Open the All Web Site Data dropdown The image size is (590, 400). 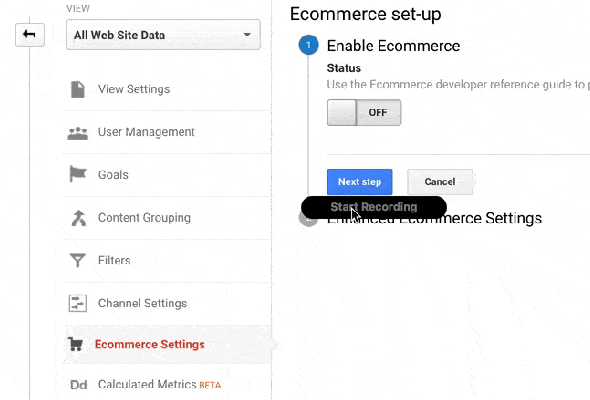pyautogui.click(x=163, y=35)
